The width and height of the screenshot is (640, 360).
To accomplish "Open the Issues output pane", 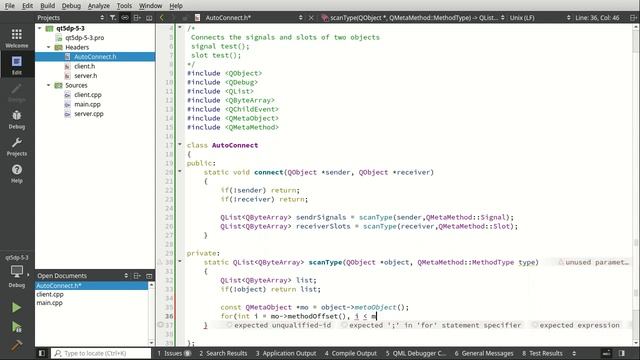I will [x=174, y=353].
